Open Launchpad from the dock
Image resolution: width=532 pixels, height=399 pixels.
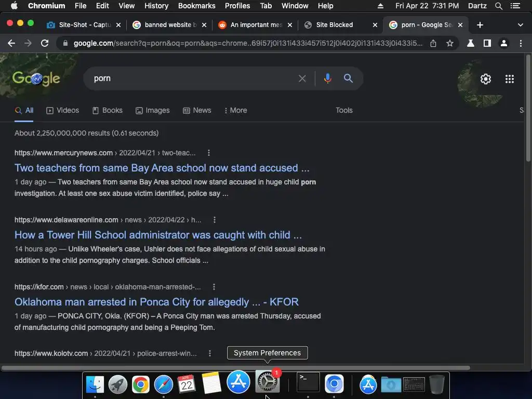118,385
